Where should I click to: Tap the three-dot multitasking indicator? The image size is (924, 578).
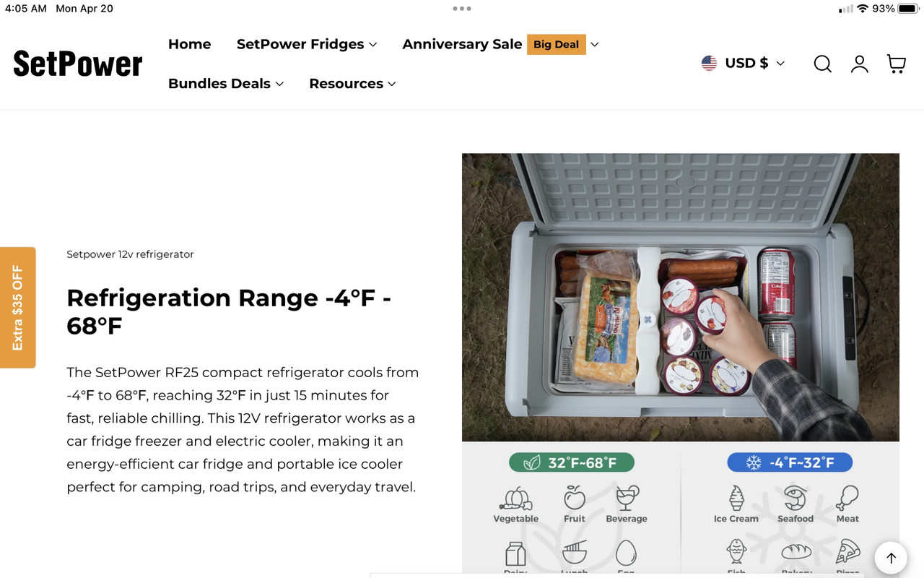(462, 9)
